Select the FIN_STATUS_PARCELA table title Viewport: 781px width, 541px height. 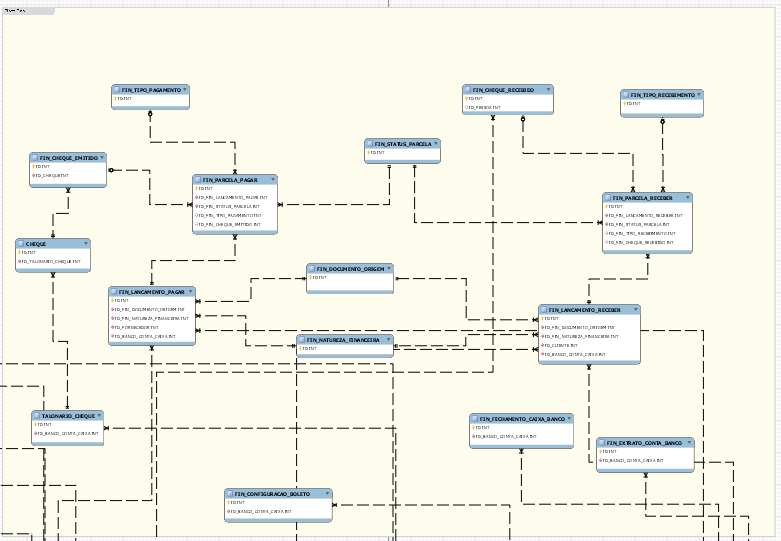[x=403, y=144]
